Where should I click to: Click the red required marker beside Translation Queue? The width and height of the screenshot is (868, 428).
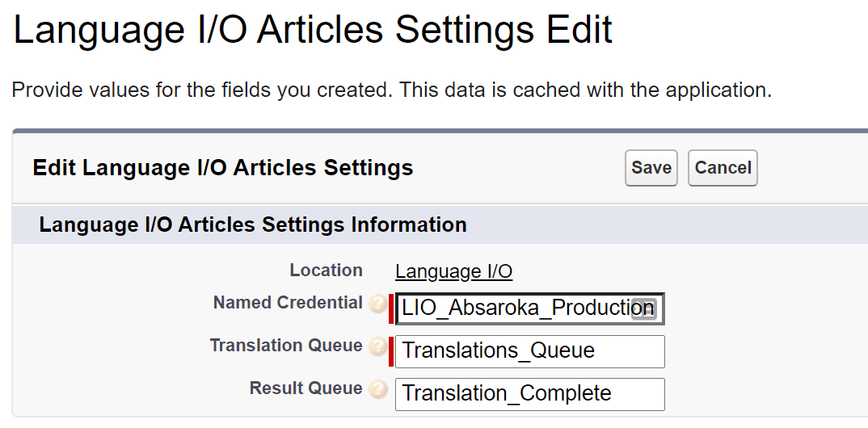(391, 351)
